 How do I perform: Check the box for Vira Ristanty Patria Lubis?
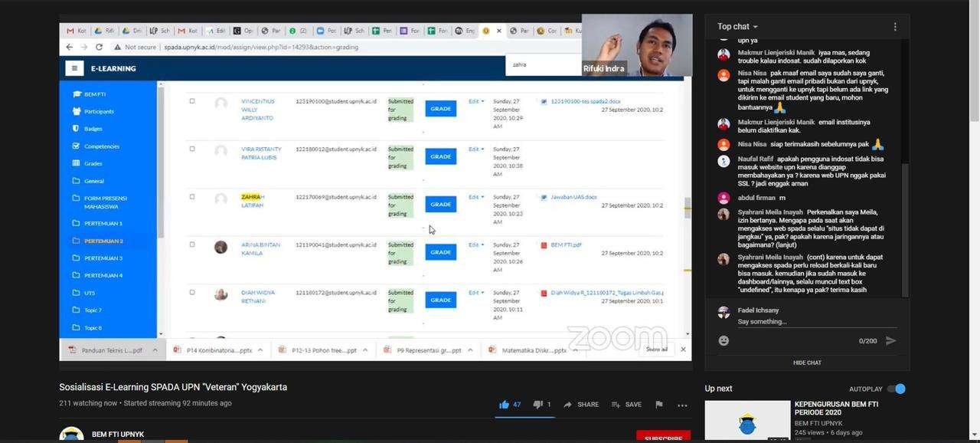[x=192, y=149]
